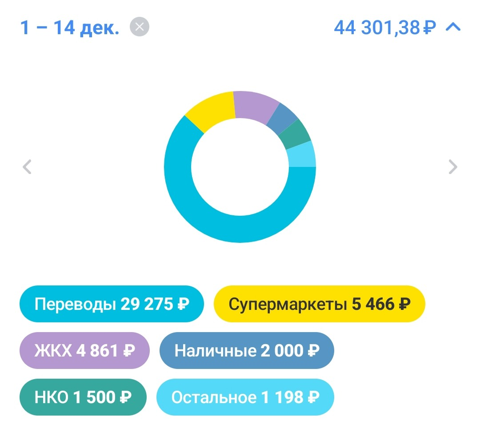Viewport: 480px width, 448px height.
Task: Click the yellow Супермаркеты color pill
Action: (320, 304)
